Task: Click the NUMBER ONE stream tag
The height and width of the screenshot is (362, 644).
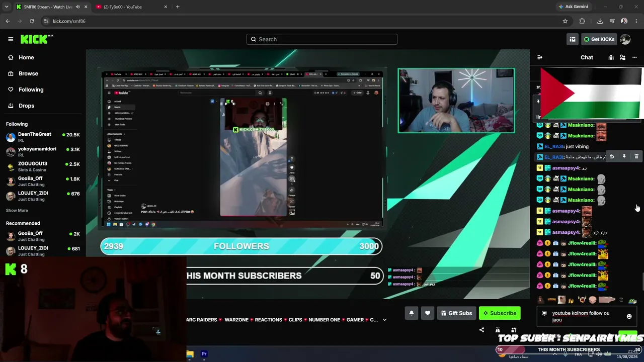Action: (x=325, y=320)
